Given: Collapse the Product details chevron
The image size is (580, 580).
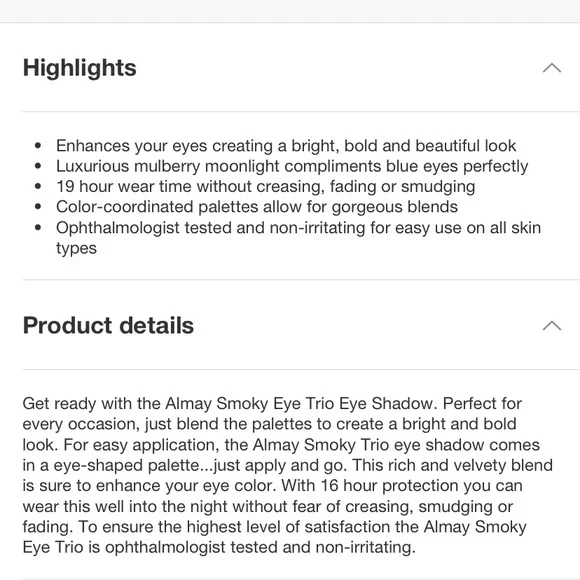Looking at the screenshot, I should pos(552,326).
